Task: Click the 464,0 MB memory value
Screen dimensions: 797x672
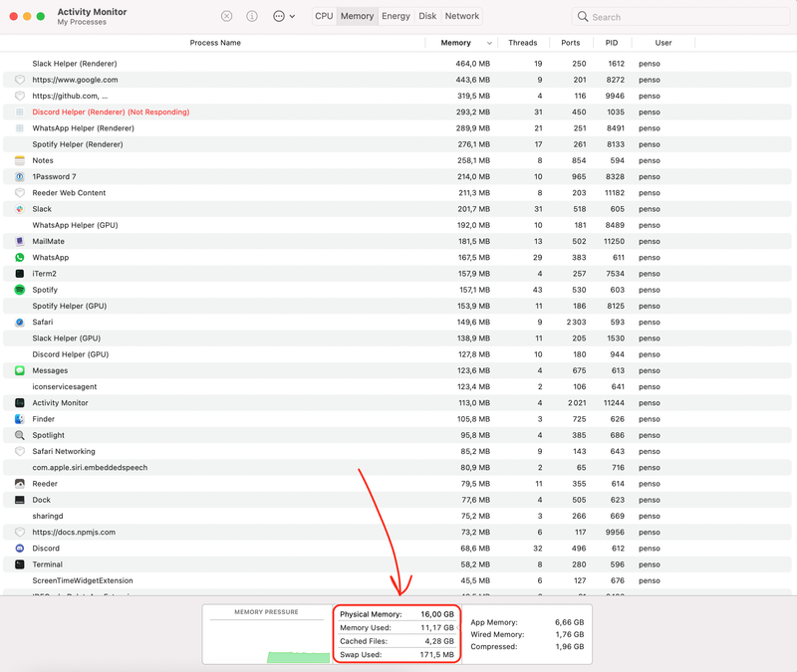Action: click(x=472, y=64)
